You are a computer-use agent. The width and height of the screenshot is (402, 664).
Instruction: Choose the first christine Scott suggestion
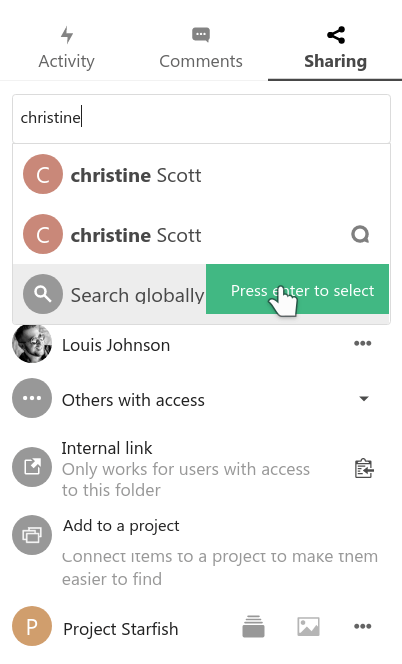click(x=201, y=174)
